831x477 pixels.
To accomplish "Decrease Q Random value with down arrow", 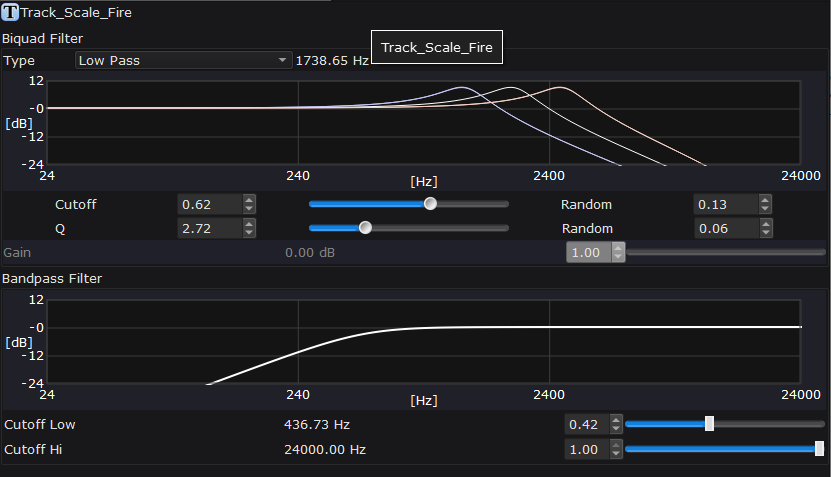I will [765, 233].
